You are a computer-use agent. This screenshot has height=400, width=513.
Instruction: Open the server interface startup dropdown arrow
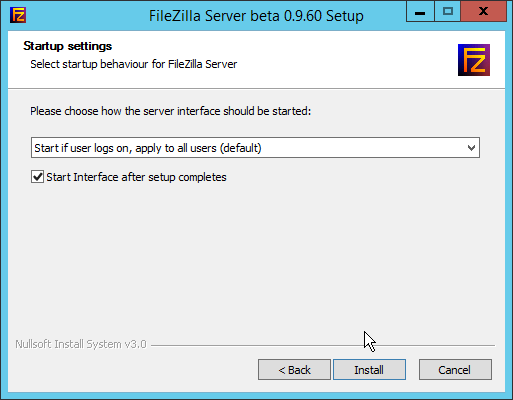(471, 148)
